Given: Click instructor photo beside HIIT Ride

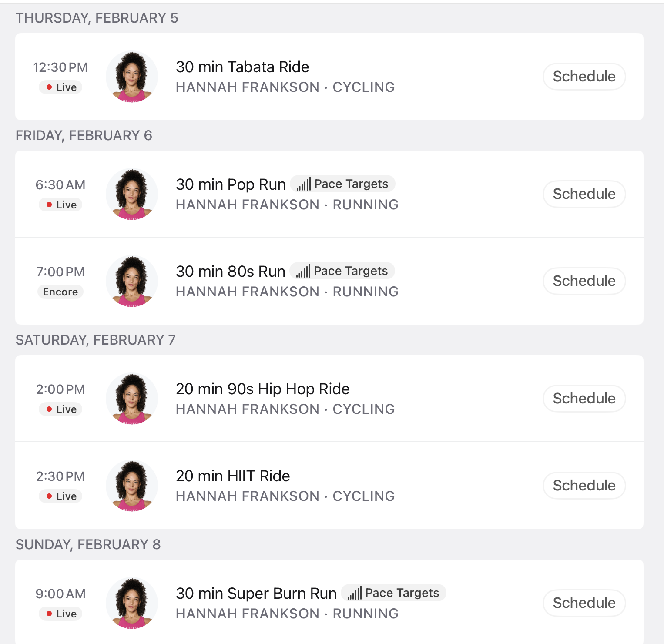Looking at the screenshot, I should pos(132,486).
